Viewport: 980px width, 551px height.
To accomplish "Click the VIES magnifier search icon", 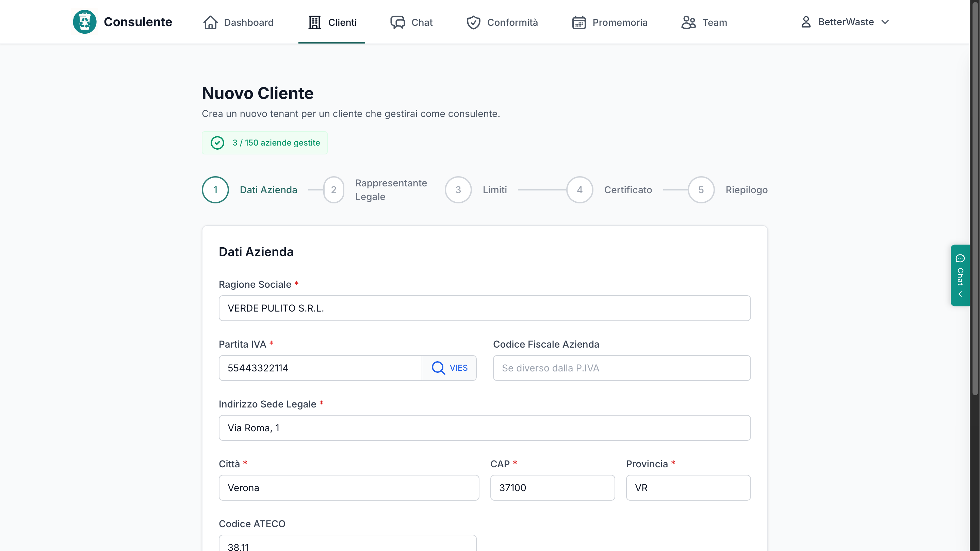I will pyautogui.click(x=438, y=368).
